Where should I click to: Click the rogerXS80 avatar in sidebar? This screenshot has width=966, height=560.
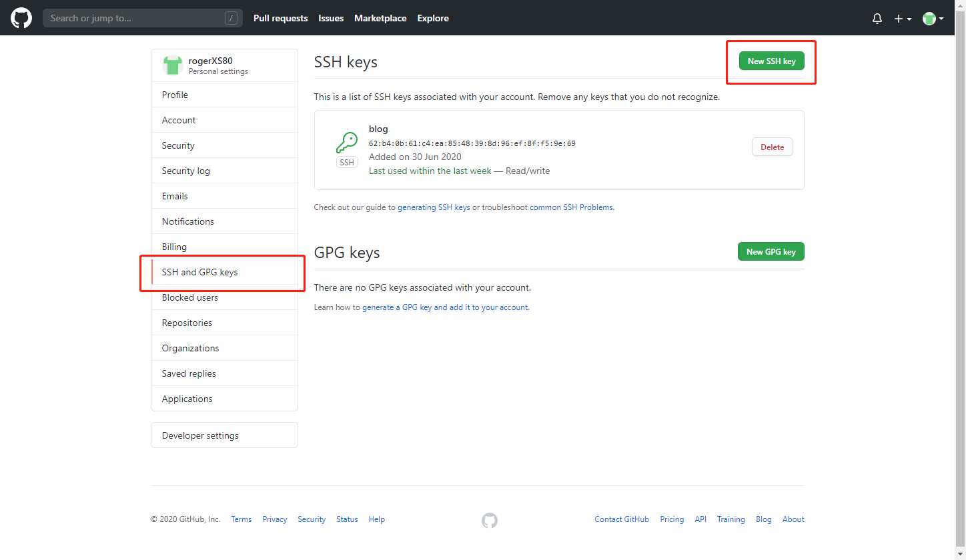coord(173,65)
